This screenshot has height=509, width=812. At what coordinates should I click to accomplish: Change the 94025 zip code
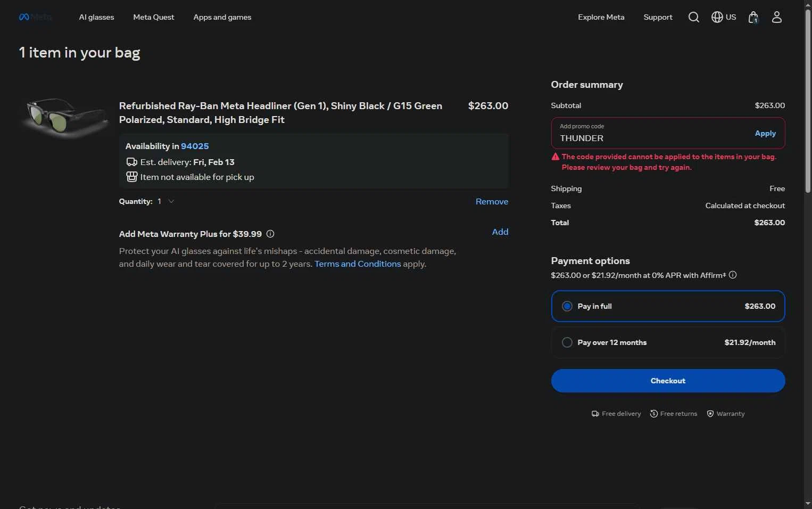point(195,146)
